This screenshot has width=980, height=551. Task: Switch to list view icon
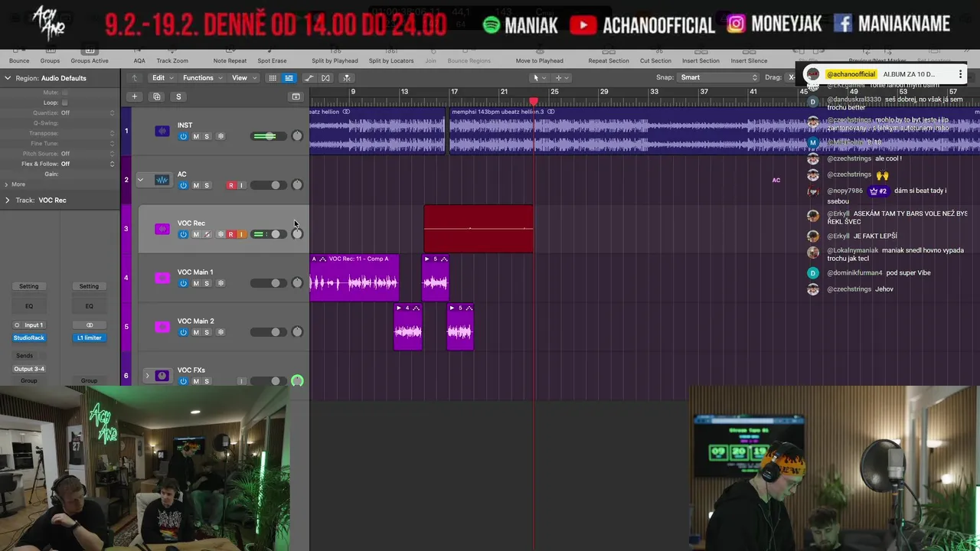(289, 78)
